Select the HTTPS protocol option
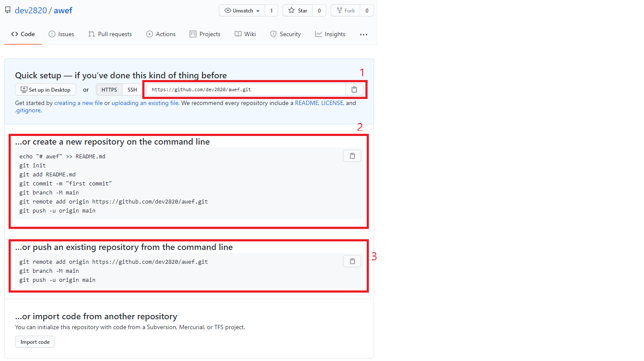The width and height of the screenshot is (644, 361). pyautogui.click(x=109, y=89)
